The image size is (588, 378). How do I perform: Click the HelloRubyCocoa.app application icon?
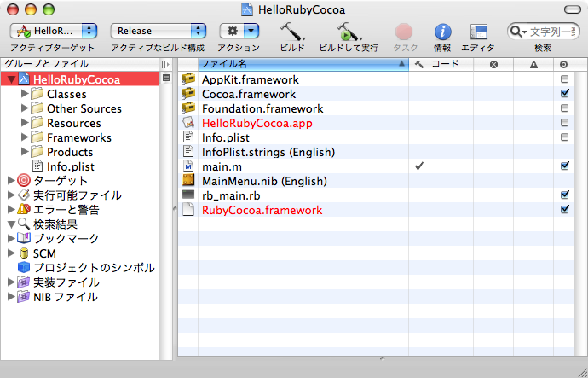(188, 123)
